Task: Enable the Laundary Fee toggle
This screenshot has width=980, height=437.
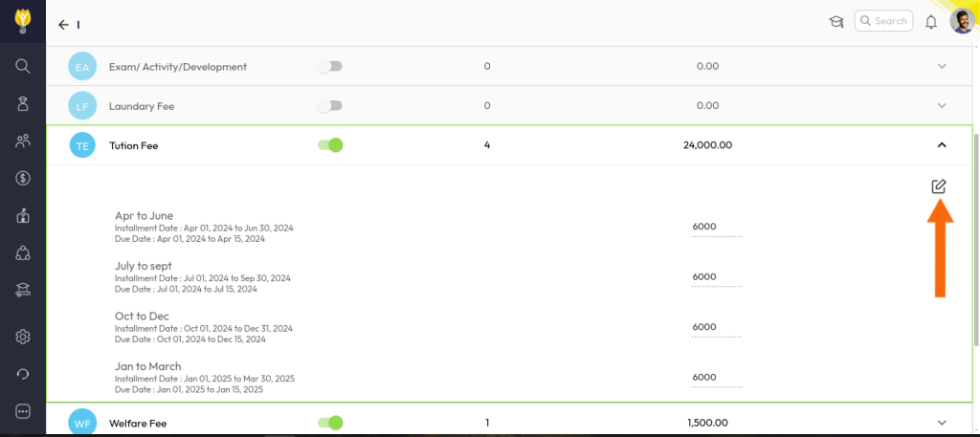Action: point(330,105)
